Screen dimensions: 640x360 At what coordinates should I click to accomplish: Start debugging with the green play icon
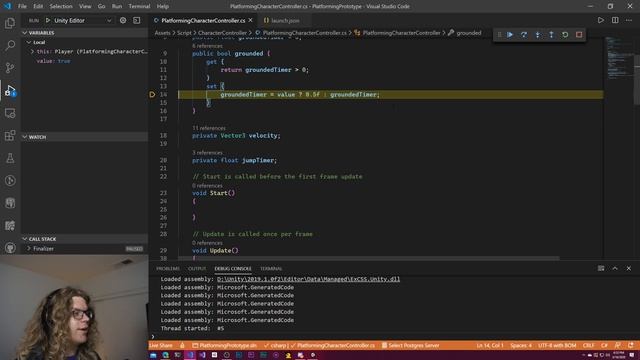point(48,20)
